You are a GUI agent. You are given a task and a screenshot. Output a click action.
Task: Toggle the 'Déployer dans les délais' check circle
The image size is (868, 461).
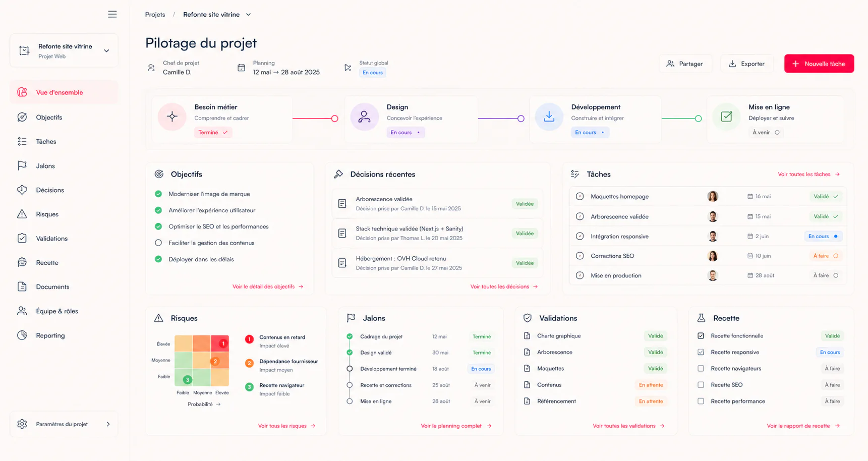(158, 259)
